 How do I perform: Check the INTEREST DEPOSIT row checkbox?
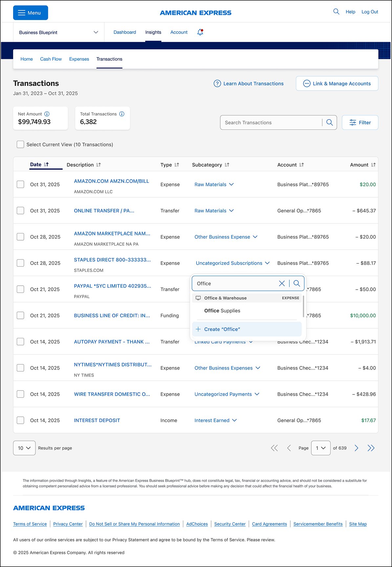(20, 420)
